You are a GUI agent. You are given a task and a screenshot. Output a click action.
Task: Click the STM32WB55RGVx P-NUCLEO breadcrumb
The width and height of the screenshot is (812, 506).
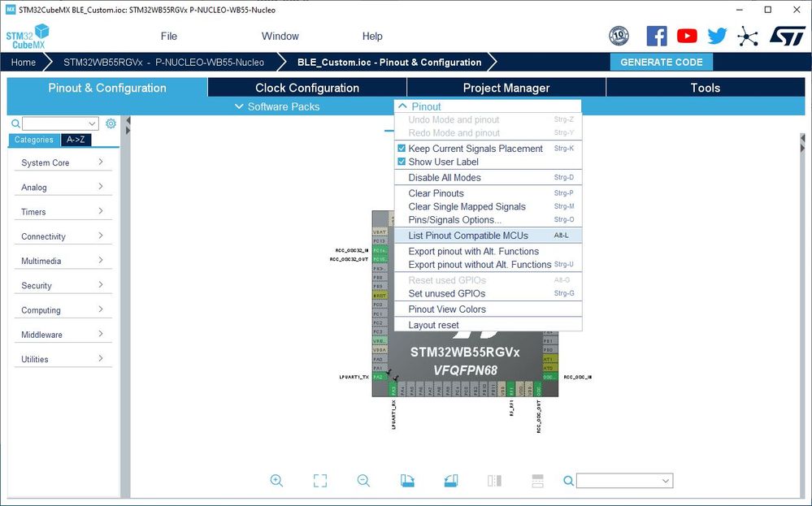pyautogui.click(x=163, y=62)
